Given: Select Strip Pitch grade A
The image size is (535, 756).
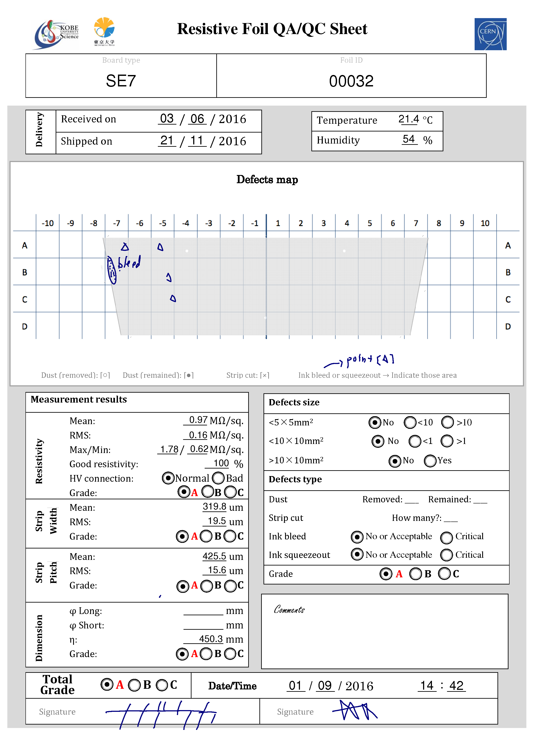Looking at the screenshot, I should [183, 586].
